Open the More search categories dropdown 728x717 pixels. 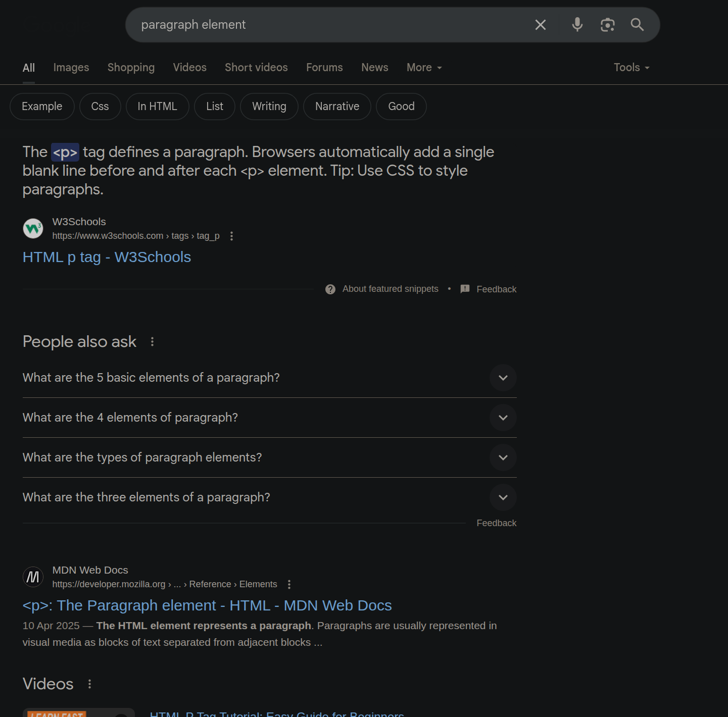coord(424,68)
